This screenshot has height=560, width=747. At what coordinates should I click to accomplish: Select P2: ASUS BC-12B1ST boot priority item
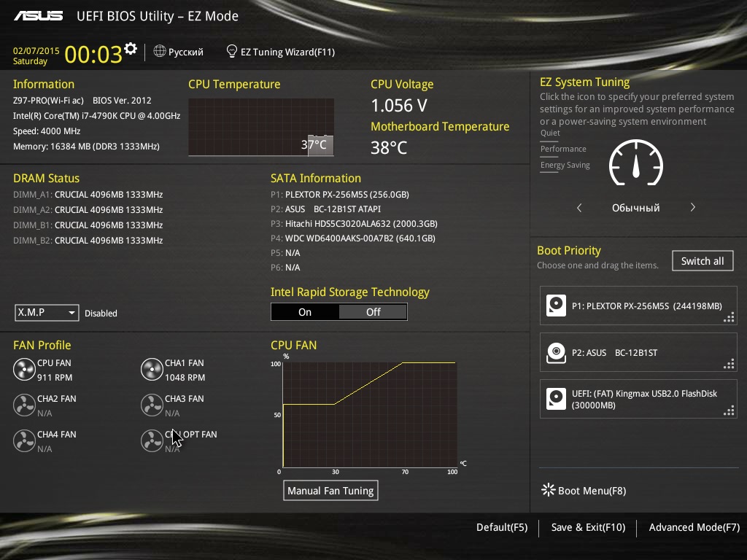638,352
